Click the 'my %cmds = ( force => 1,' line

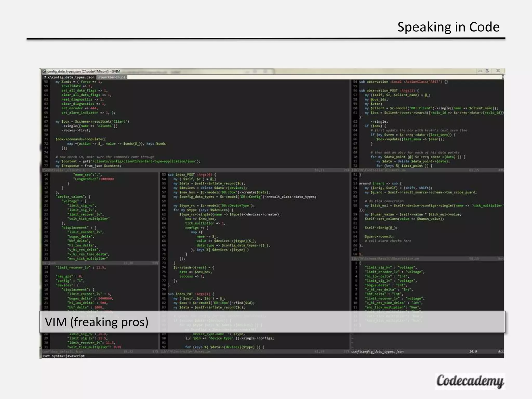click(79, 82)
